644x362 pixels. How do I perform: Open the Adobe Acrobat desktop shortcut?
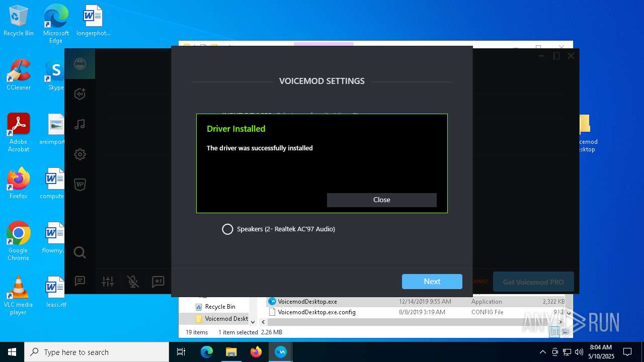[x=19, y=132]
